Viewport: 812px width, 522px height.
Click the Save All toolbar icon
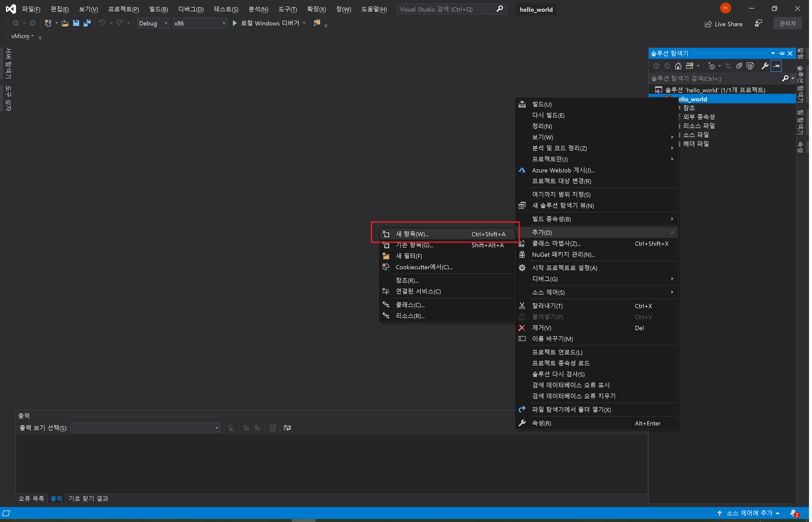pos(87,23)
